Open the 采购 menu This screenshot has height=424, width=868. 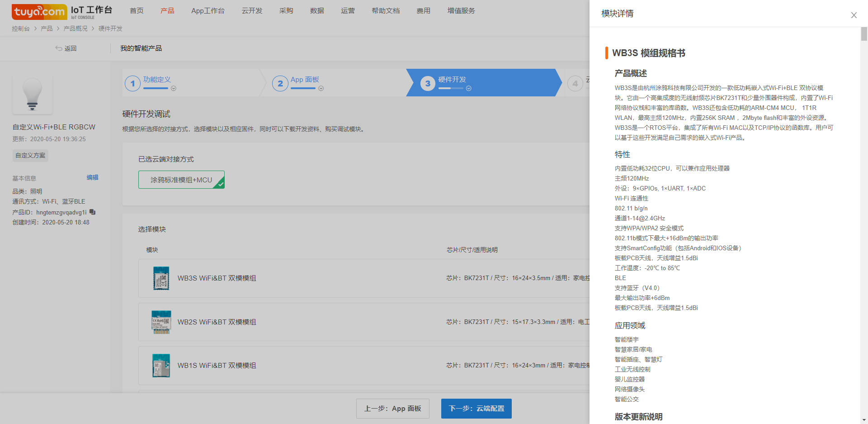click(286, 11)
